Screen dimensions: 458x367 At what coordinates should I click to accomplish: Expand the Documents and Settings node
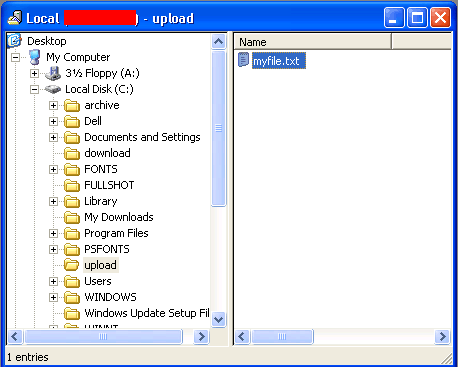pyautogui.click(x=53, y=137)
